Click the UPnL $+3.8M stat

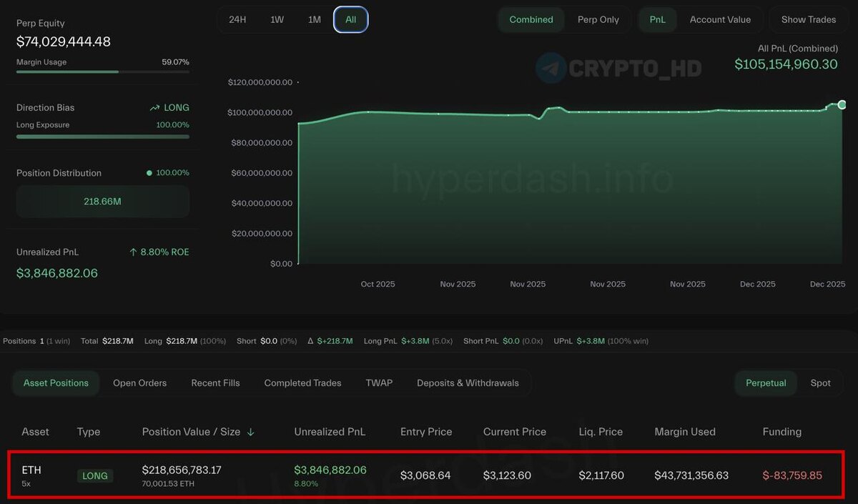(x=601, y=341)
